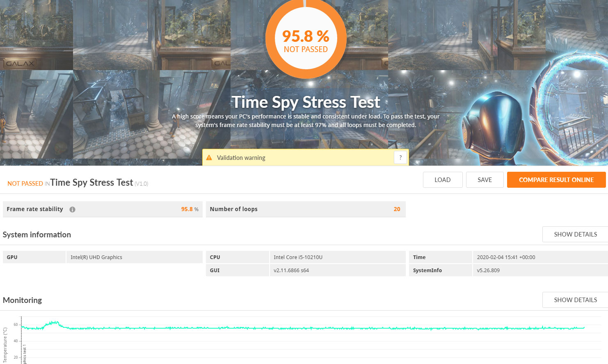Click the Frame rate stability info icon
608x364 pixels.
(x=72, y=209)
